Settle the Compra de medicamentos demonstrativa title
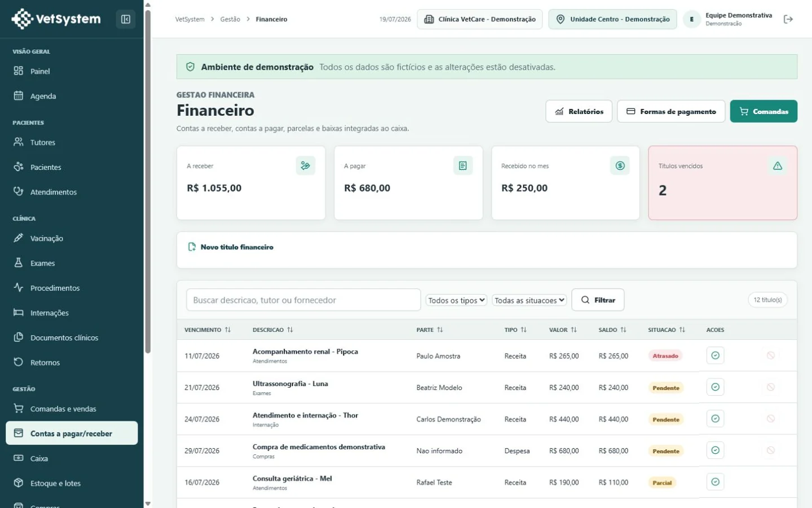Image resolution: width=812 pixels, height=508 pixels. [715, 450]
